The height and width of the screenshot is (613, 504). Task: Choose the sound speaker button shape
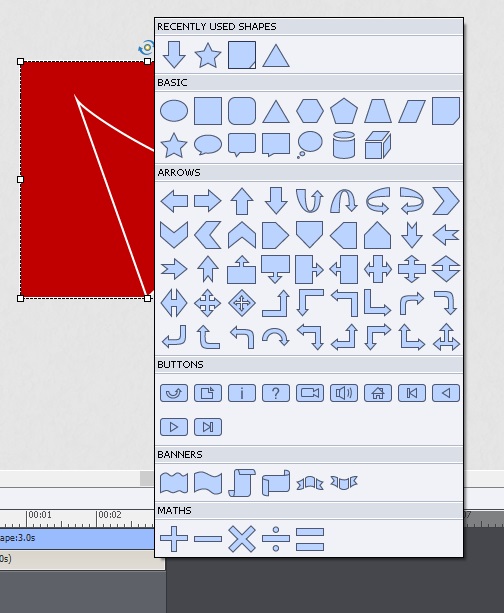click(x=344, y=393)
